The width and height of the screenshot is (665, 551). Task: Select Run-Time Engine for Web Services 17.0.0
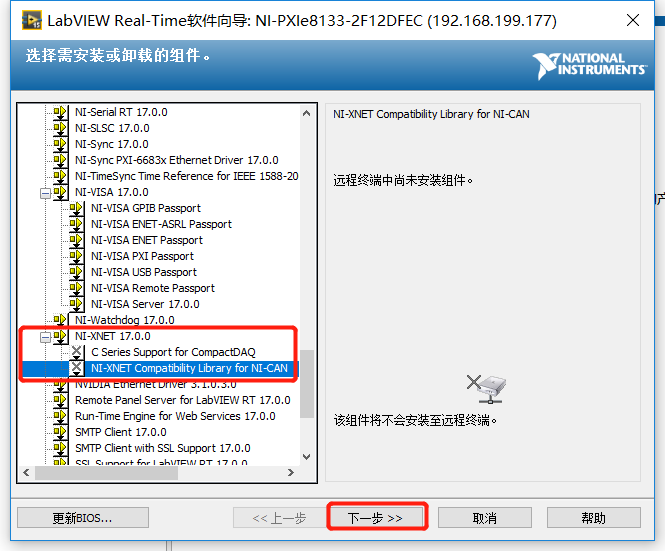175,417
